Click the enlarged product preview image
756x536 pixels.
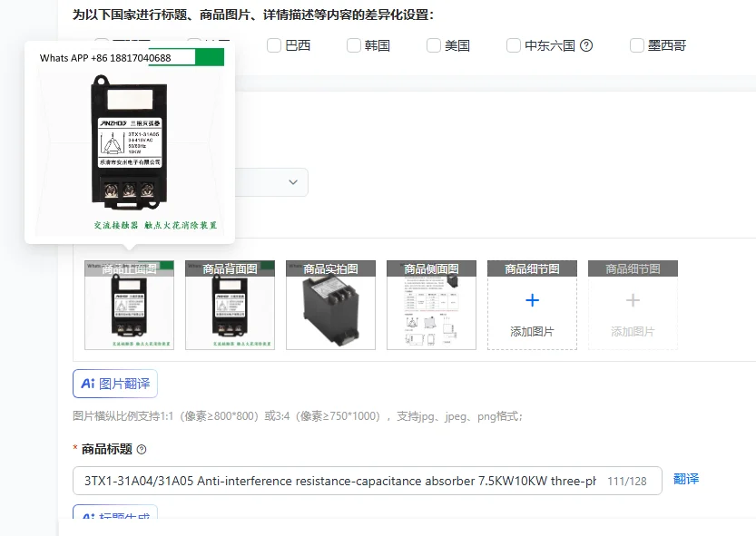(130, 142)
